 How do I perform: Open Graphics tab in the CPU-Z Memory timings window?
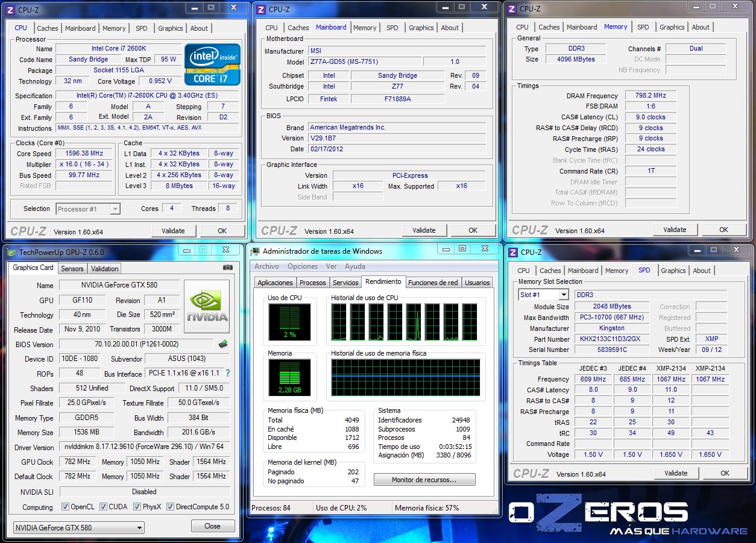point(672,27)
